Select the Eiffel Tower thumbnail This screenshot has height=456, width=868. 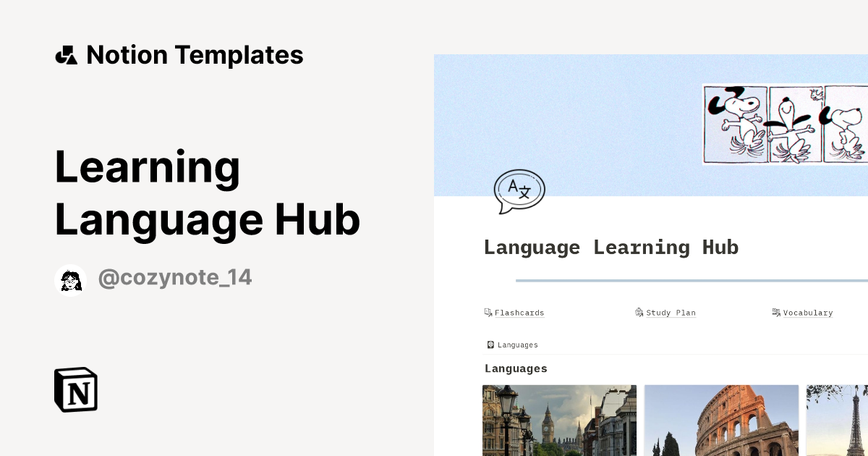(839, 420)
